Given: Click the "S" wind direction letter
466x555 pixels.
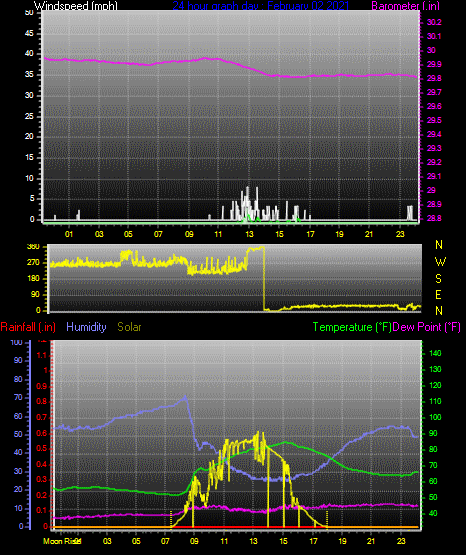Looking at the screenshot, I should (439, 279).
